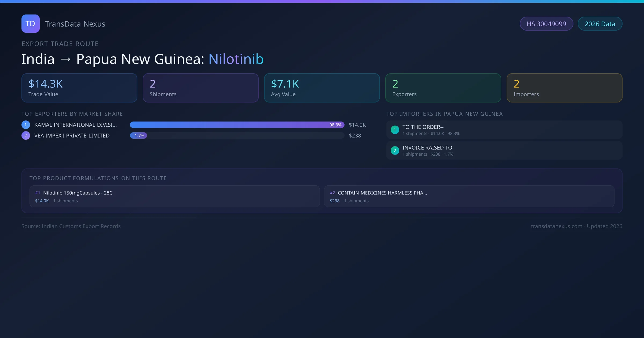Click rank 1 badge beside Kamal International

26,125
